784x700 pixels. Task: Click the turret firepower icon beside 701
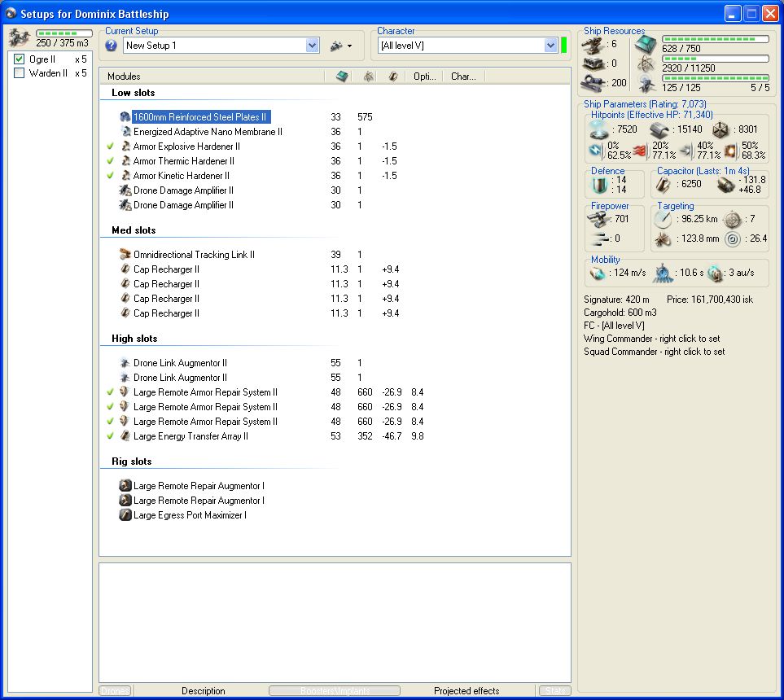click(597, 219)
